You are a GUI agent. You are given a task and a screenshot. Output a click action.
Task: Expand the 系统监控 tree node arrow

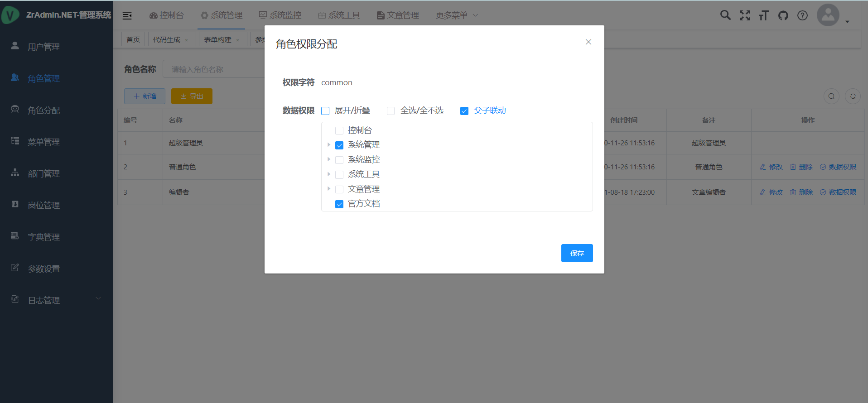pos(329,159)
